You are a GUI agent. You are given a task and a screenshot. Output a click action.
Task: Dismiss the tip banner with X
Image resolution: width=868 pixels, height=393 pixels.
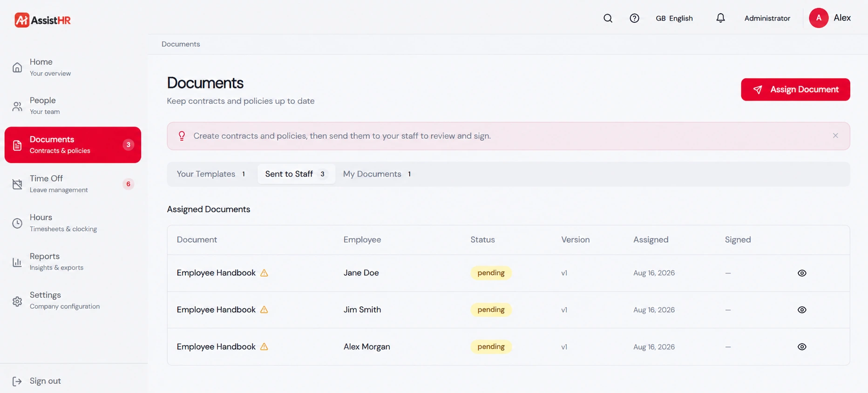pos(835,136)
